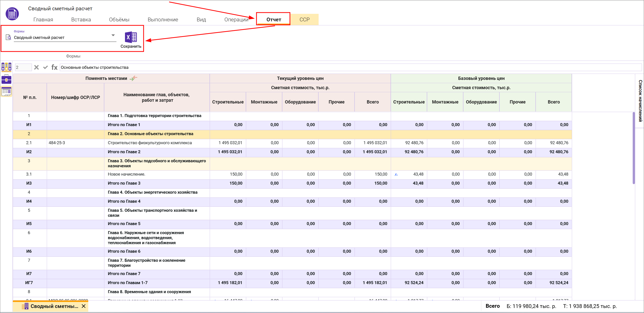Select the summary table sidebar icon
This screenshot has height=313, width=644.
point(6,91)
